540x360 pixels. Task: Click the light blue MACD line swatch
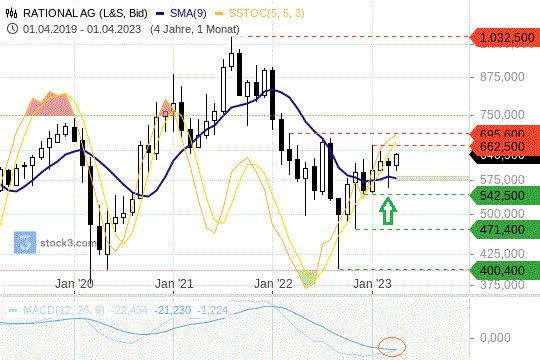coord(13,310)
